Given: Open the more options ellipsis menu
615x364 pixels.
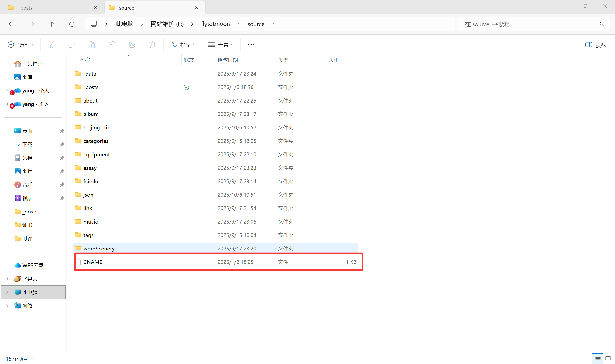Looking at the screenshot, I should click(251, 45).
